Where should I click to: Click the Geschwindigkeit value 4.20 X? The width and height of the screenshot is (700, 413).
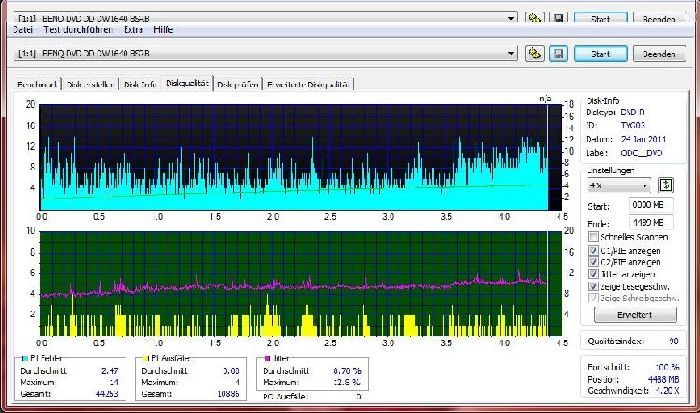[667, 390]
